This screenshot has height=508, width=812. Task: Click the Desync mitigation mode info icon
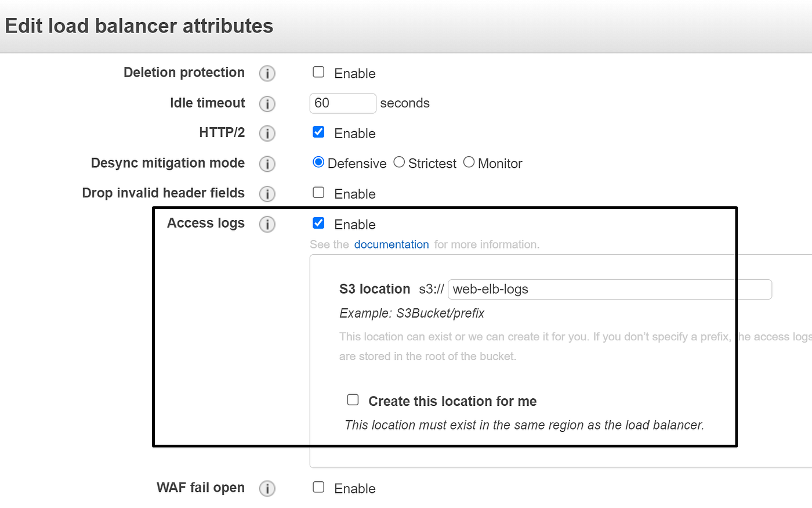267,164
